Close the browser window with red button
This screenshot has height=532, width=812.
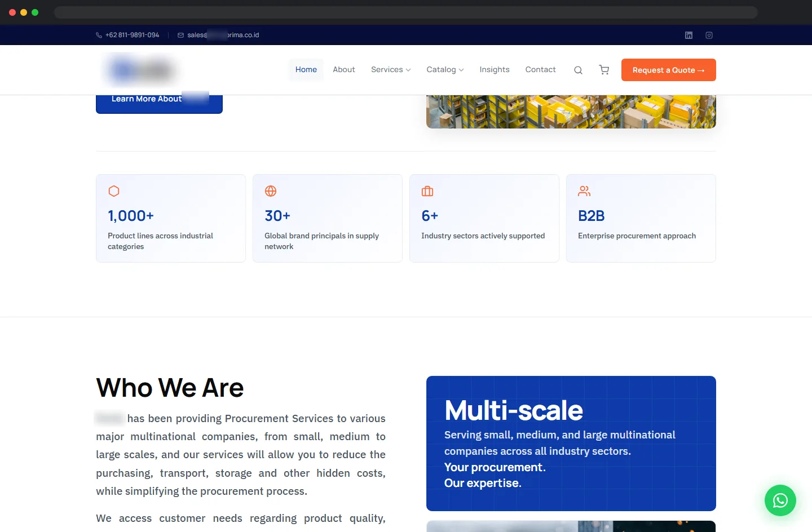tap(12, 12)
